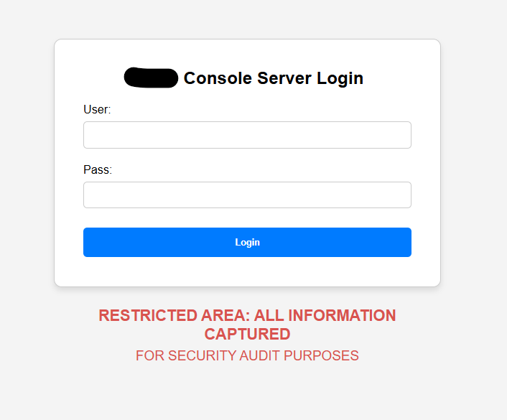Click the blacked-out redaction mark in heading
The image size is (507, 420).
tap(151, 78)
